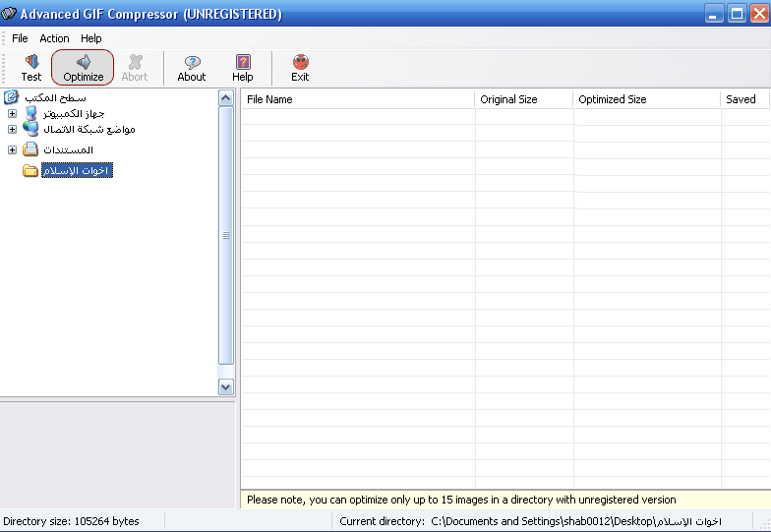Expand the network places tree node

click(12, 130)
